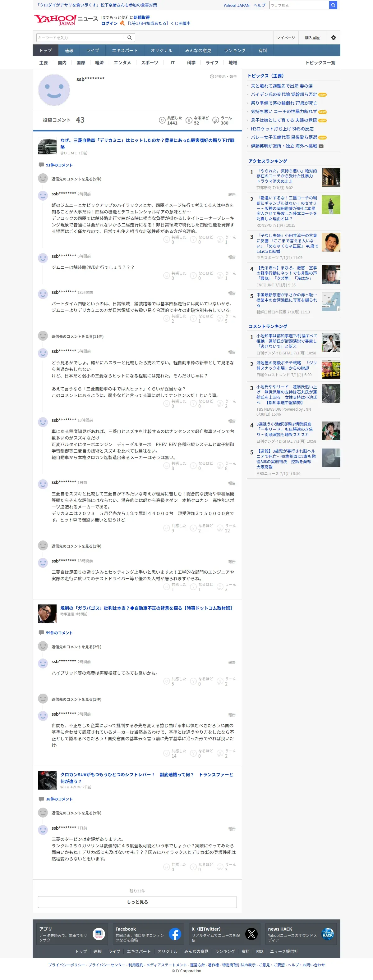The image size is (373, 980).
Task: Open comment ranking item 2 湖池屋の高級ポテチ戦略
Action: [x=286, y=366]
